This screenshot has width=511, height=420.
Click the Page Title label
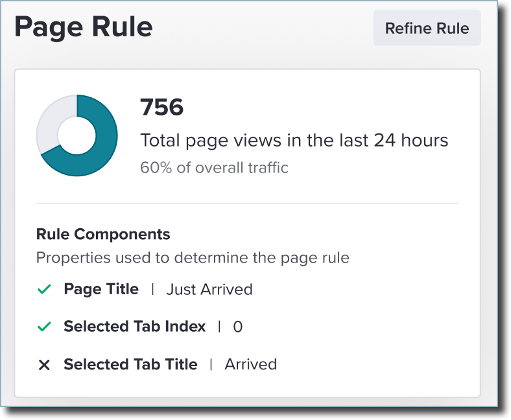pos(101,289)
